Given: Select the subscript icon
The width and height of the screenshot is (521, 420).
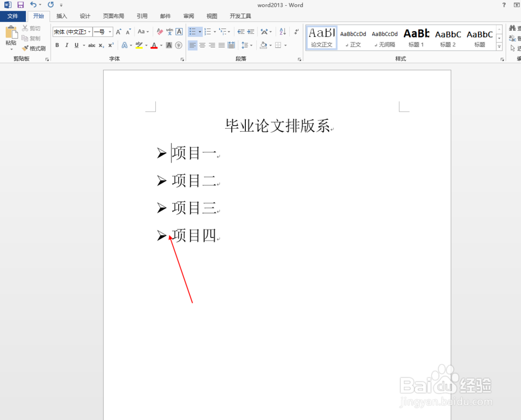Looking at the screenshot, I should pos(101,45).
